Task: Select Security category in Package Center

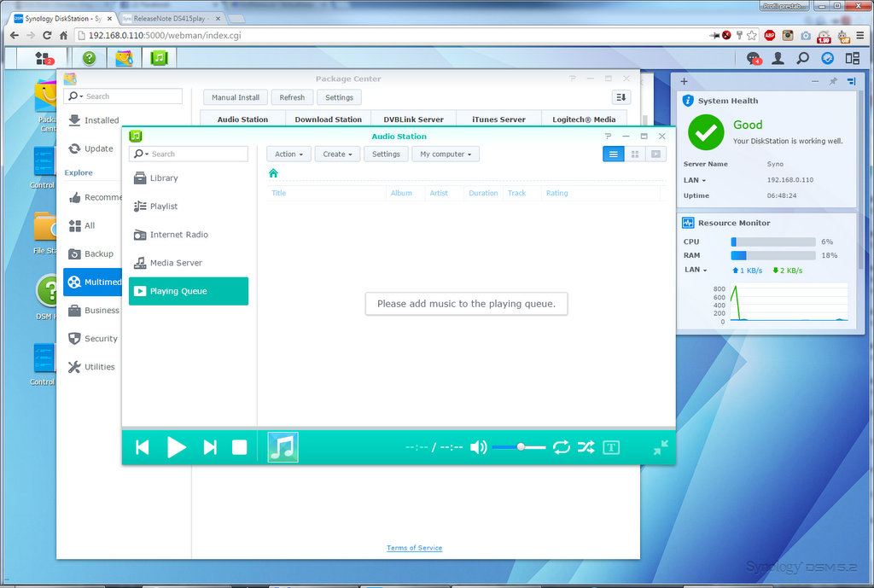Action: click(x=92, y=339)
